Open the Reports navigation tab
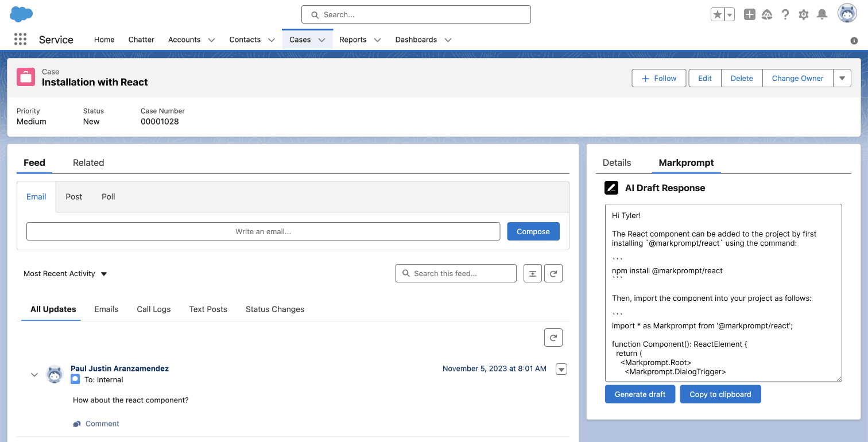Viewport: 868px width, 442px height. coord(353,40)
